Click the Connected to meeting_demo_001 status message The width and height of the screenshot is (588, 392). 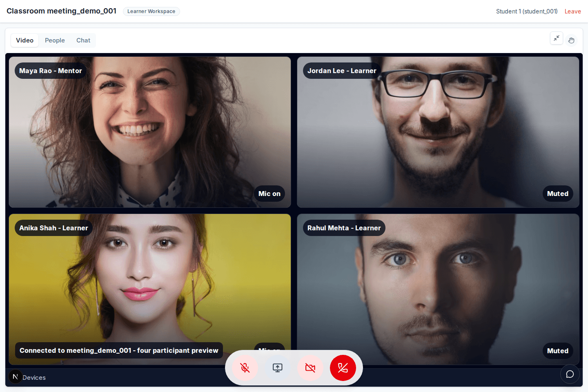click(119, 350)
